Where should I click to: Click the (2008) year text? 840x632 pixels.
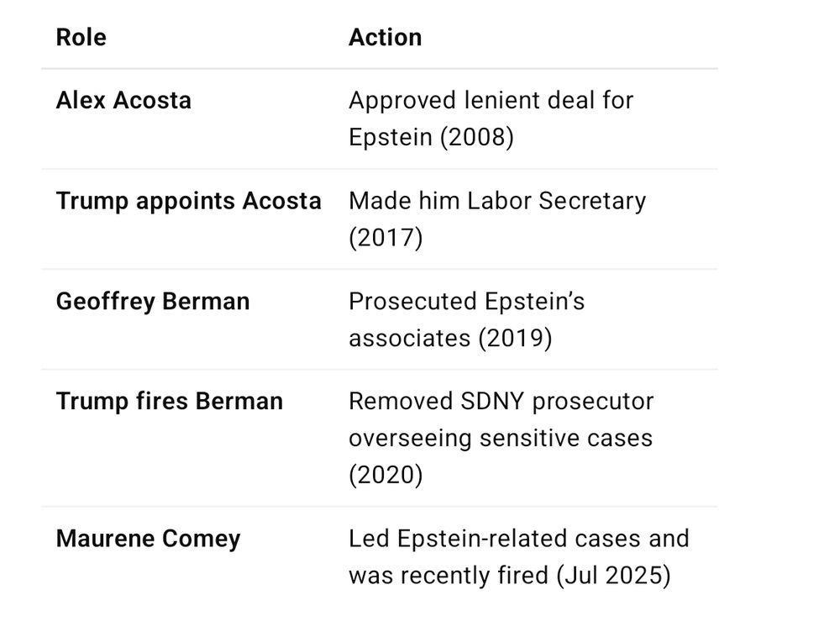coord(477,137)
